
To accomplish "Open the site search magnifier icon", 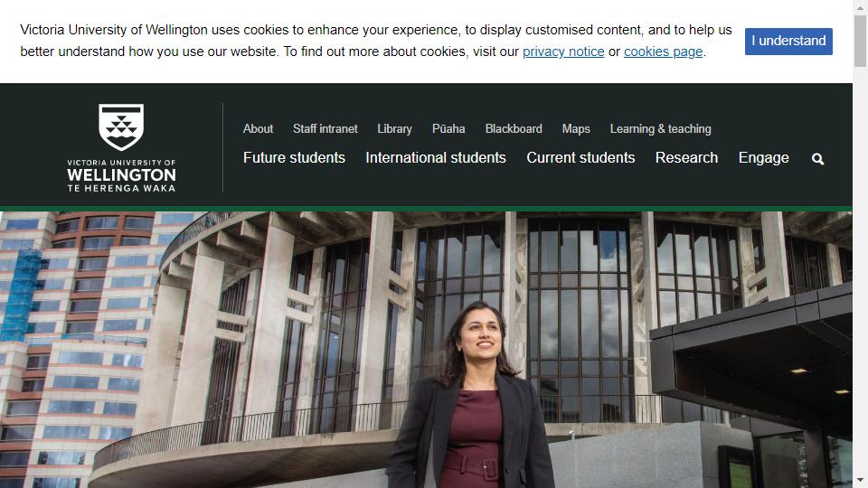I will coord(817,159).
